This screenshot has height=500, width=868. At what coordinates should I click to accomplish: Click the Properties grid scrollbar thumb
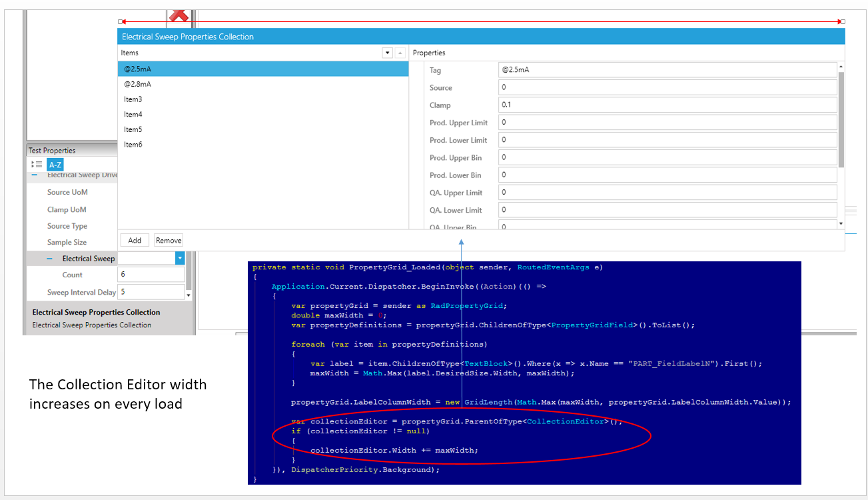pyautogui.click(x=841, y=119)
